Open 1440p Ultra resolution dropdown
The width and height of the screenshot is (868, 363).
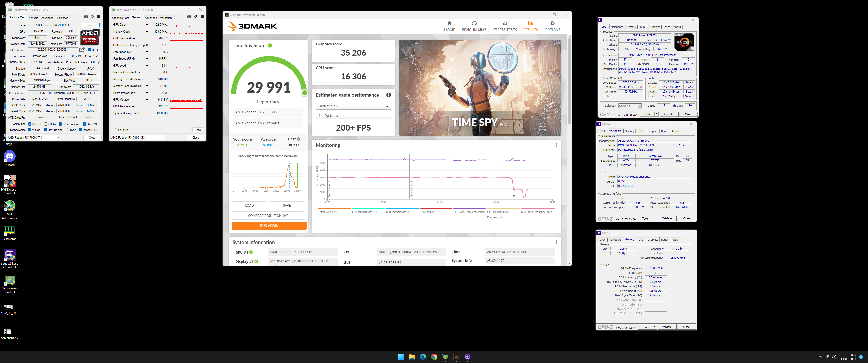353,115
